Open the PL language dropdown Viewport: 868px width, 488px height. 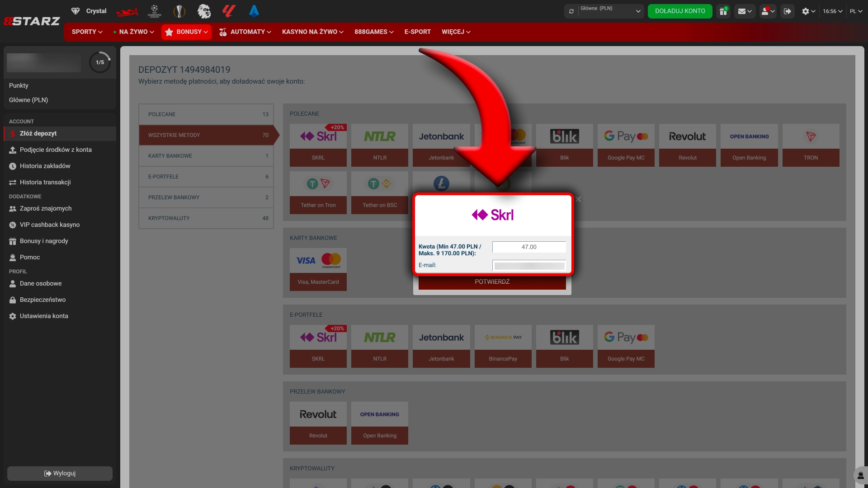856,11
